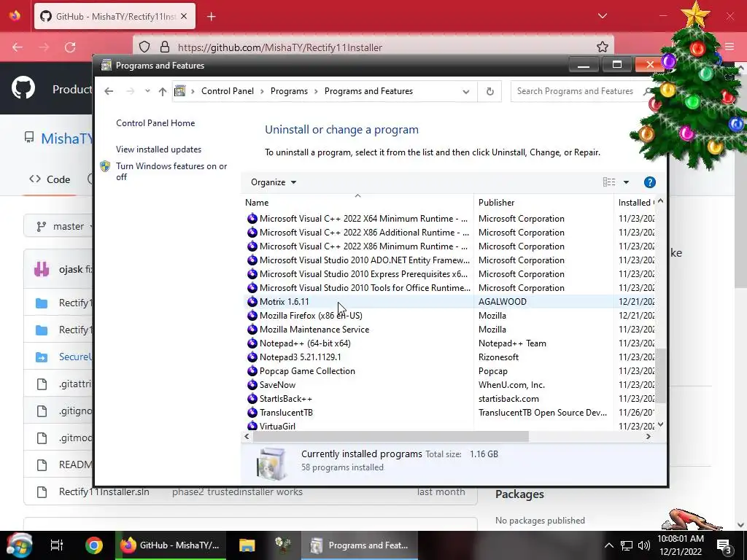The height and width of the screenshot is (560, 747).
Task: Expand the Programs breadcrumb chevron
Action: (316, 91)
